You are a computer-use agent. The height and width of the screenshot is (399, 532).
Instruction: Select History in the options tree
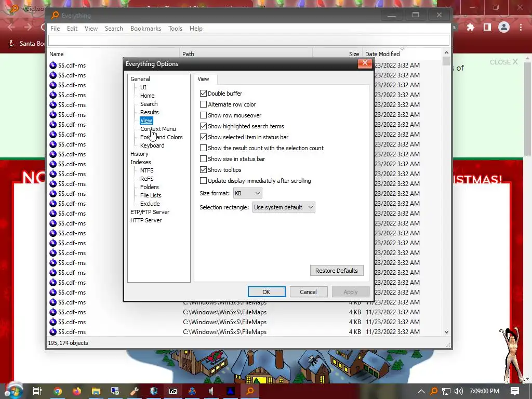(139, 154)
